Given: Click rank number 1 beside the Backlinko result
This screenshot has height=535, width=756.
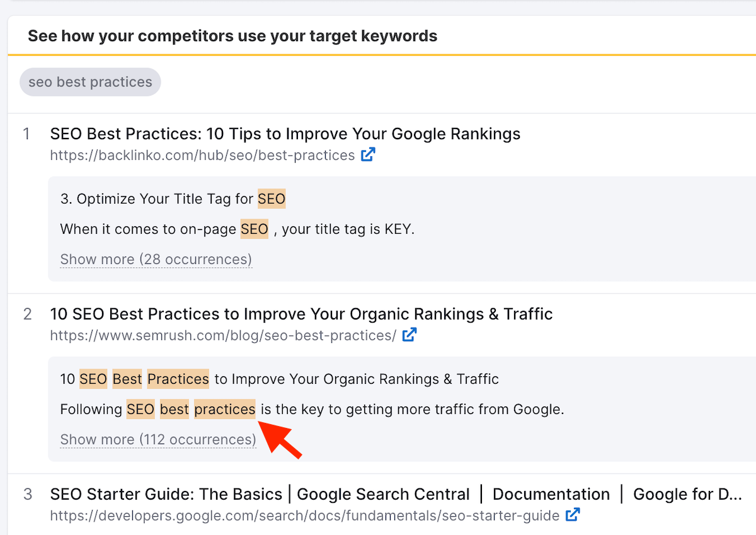Looking at the screenshot, I should pyautogui.click(x=26, y=134).
